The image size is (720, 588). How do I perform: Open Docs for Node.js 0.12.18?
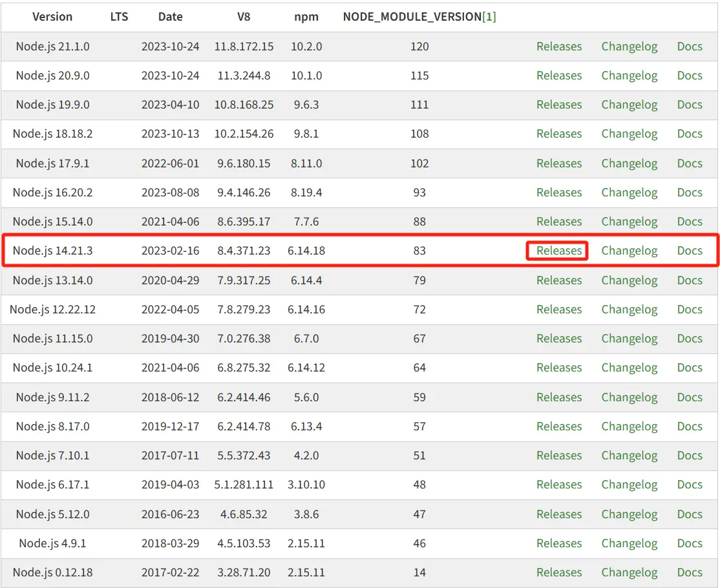[690, 572]
